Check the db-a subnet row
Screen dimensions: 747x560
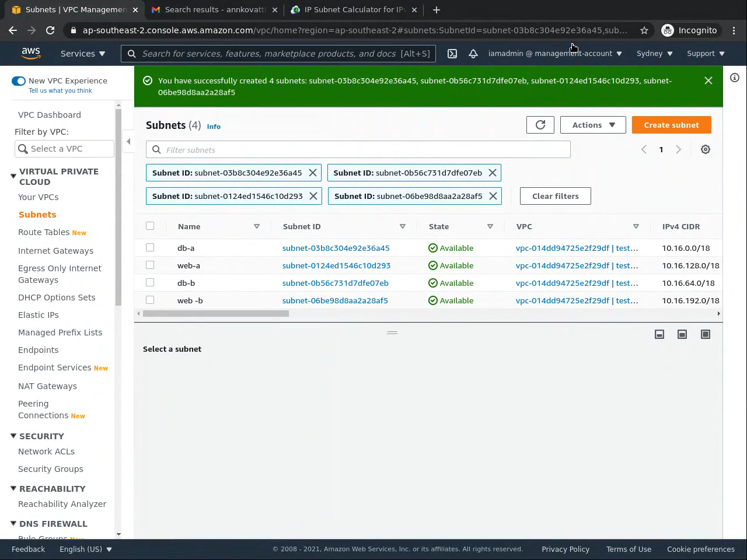(x=150, y=247)
